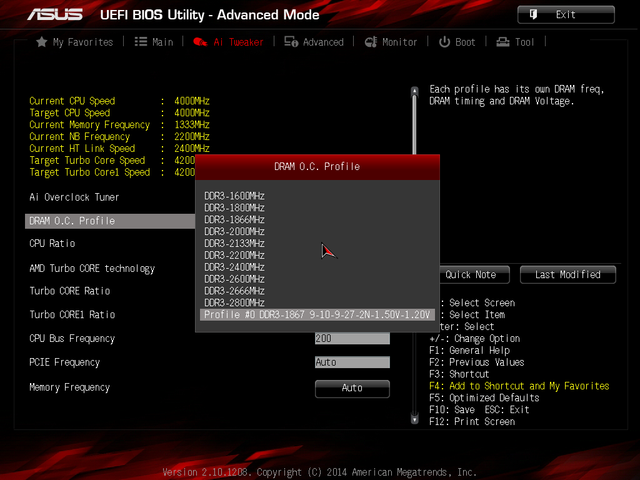Click the Current CPU Speed 4000MHz value
The width and height of the screenshot is (640, 480).
pos(192,101)
